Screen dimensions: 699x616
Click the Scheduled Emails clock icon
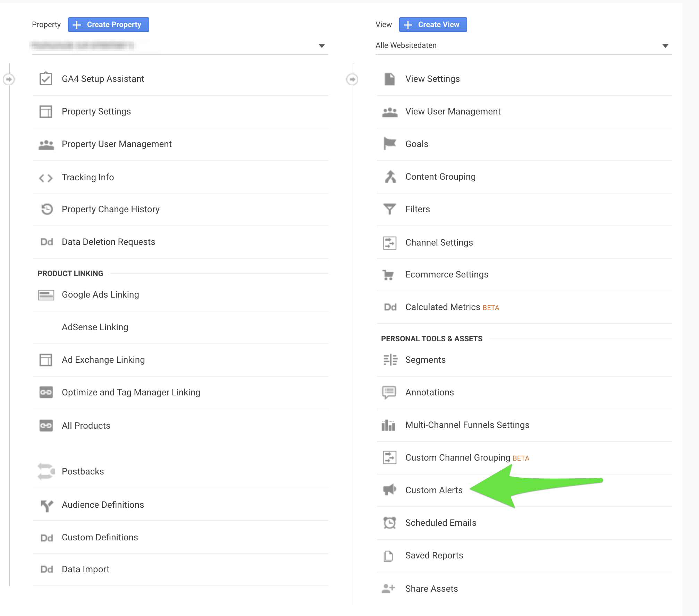pyautogui.click(x=389, y=522)
